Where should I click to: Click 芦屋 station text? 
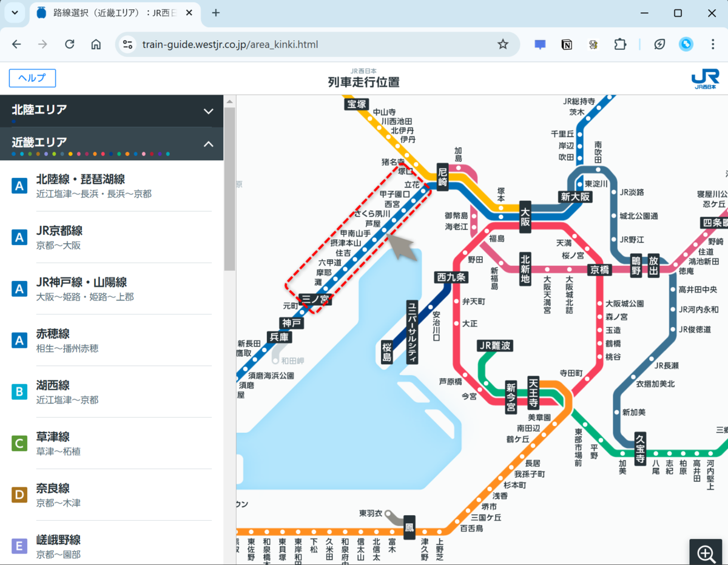(x=373, y=224)
